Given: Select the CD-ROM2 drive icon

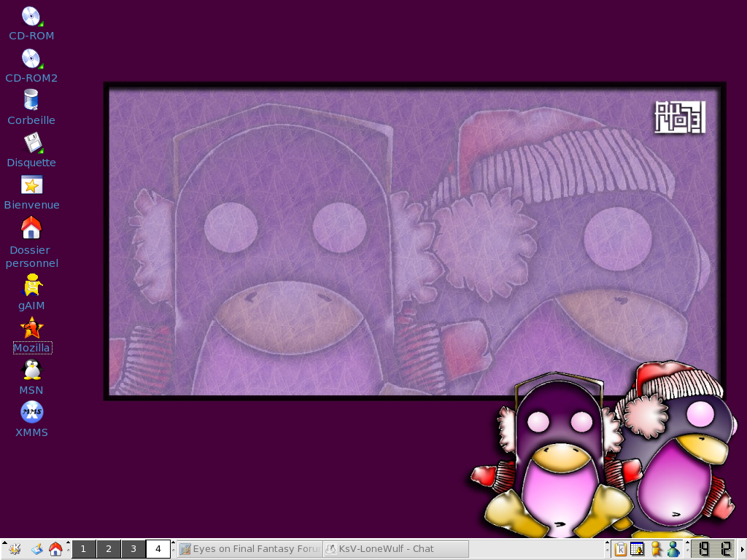Looking at the screenshot, I should (31, 59).
